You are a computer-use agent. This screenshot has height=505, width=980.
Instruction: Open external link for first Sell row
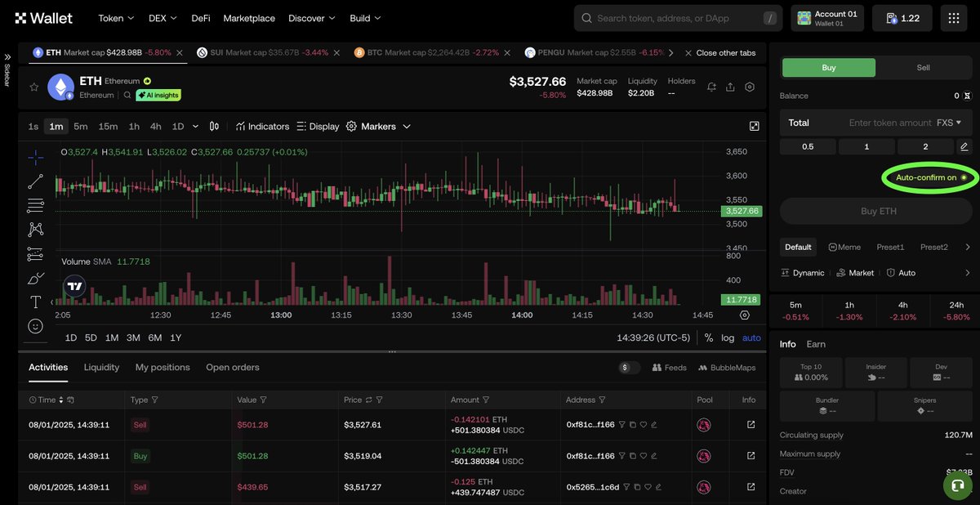(x=751, y=425)
